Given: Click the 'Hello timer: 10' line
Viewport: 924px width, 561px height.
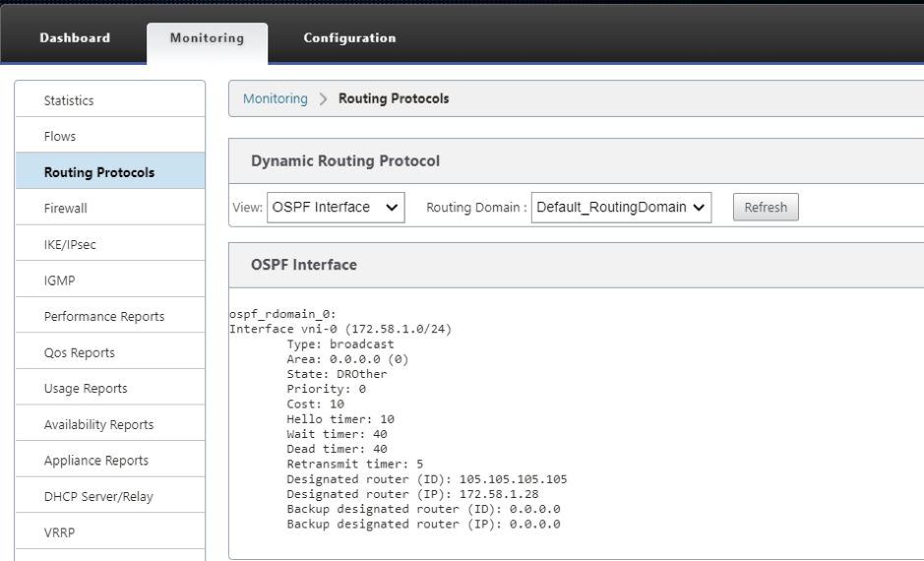Looking at the screenshot, I should click(340, 419).
